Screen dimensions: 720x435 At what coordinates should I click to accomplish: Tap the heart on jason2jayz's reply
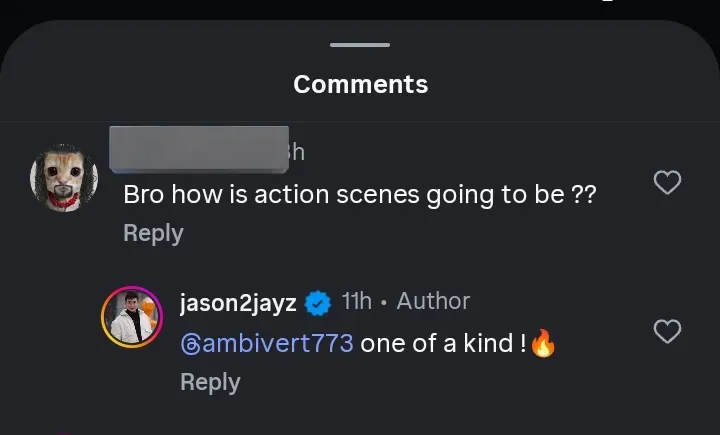(x=667, y=331)
